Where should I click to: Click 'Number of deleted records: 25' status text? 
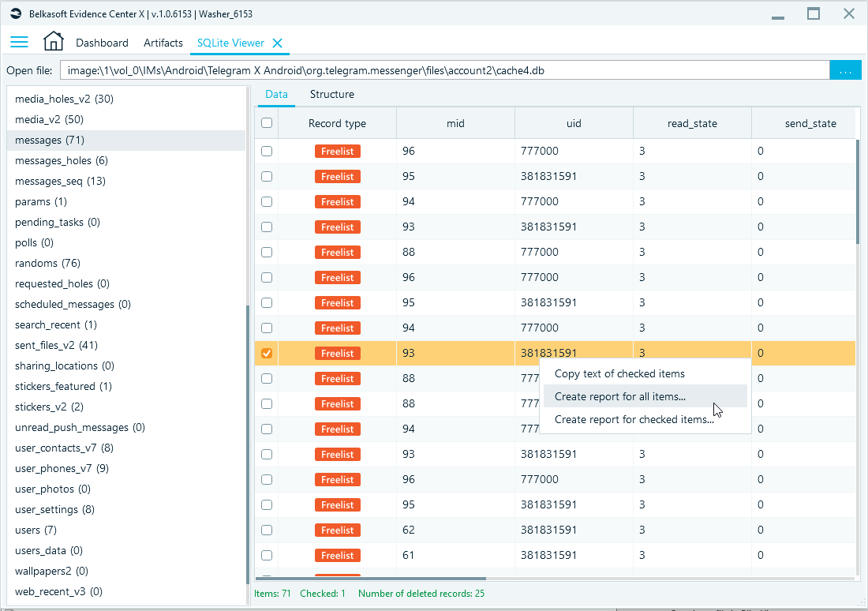coord(421,594)
